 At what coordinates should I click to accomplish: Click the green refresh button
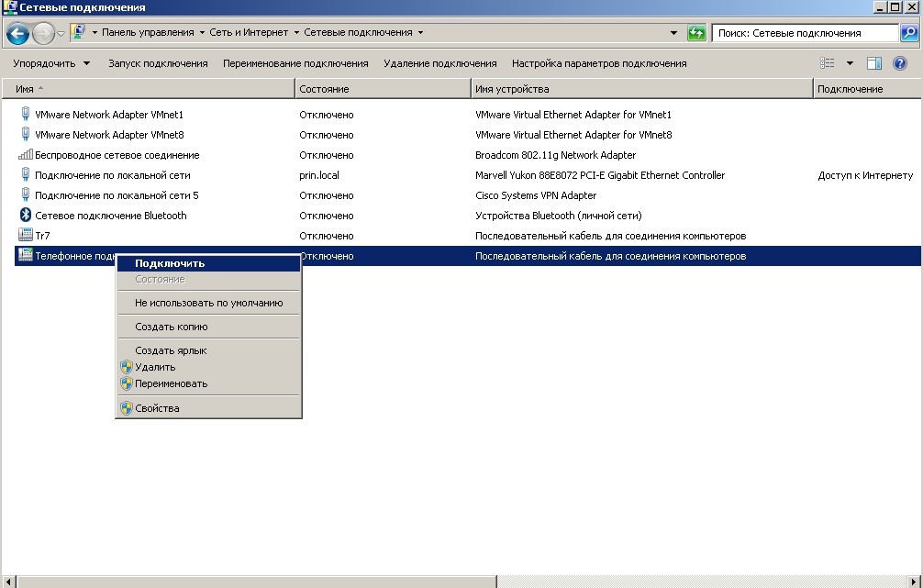tap(696, 33)
